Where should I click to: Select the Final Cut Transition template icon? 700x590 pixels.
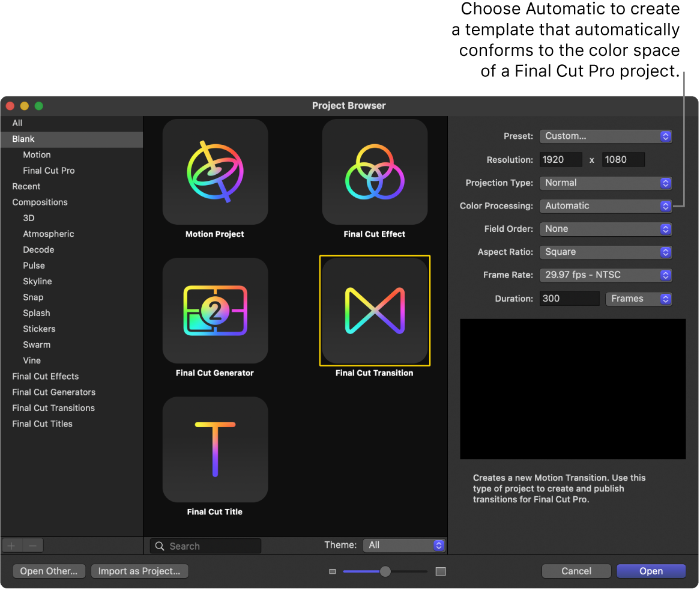(x=375, y=311)
